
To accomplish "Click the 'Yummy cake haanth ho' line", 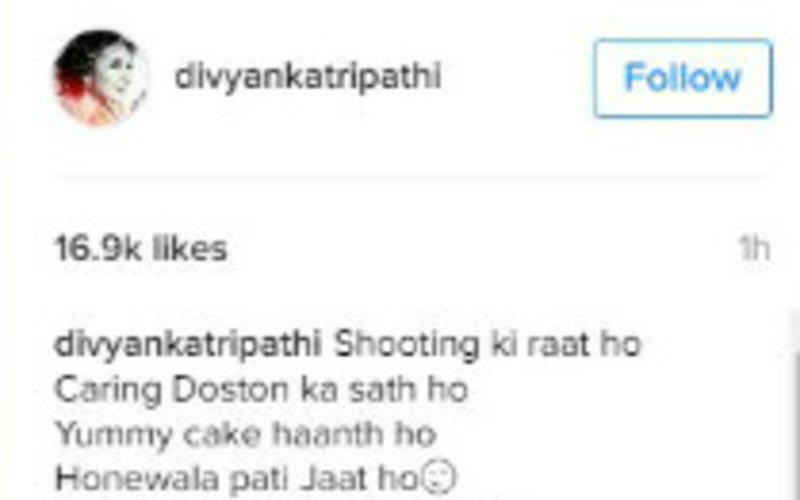I will (x=245, y=435).
